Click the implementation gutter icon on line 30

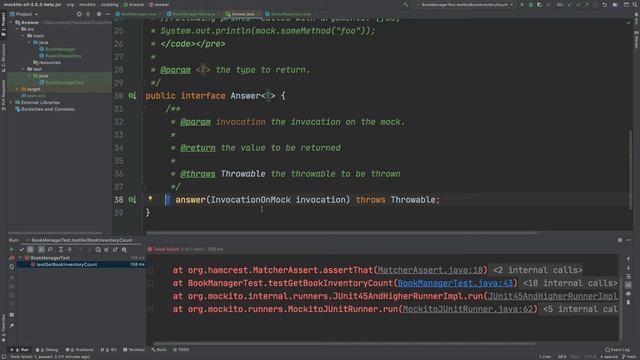pyautogui.click(x=132, y=96)
